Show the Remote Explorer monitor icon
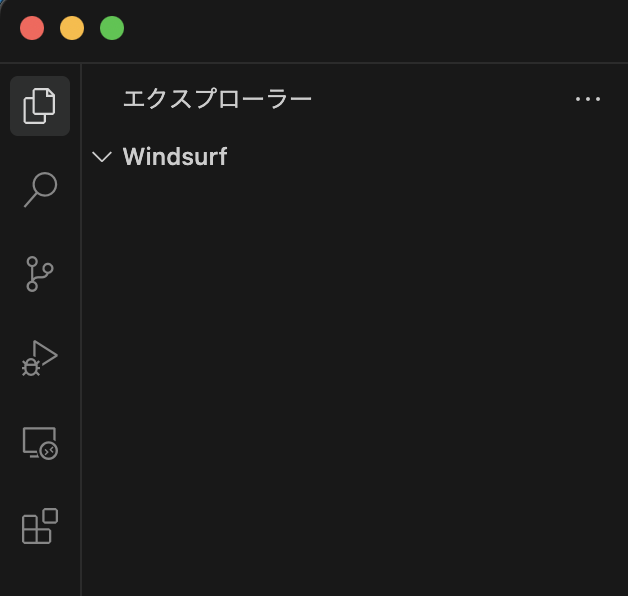Image resolution: width=628 pixels, height=596 pixels. pos(40,443)
